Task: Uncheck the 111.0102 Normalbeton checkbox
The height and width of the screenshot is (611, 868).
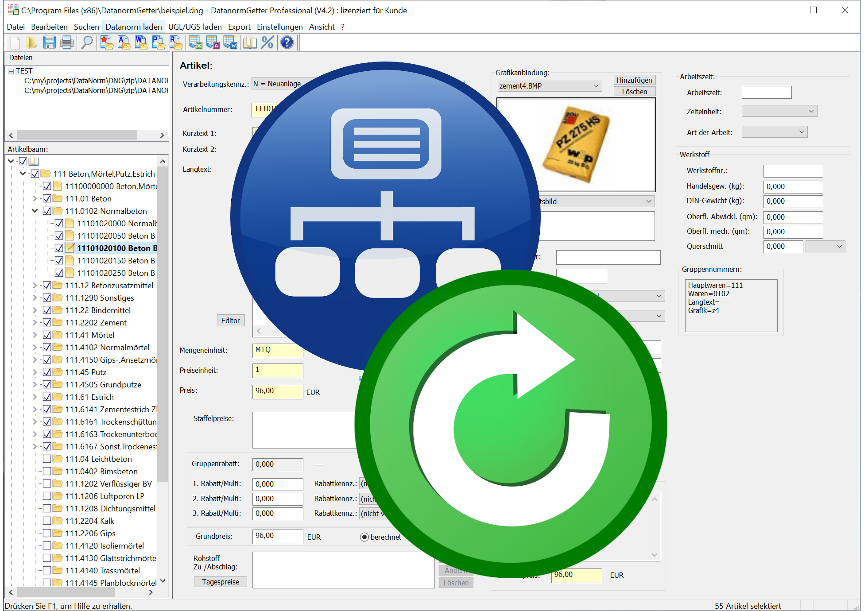Action: pos(47,211)
